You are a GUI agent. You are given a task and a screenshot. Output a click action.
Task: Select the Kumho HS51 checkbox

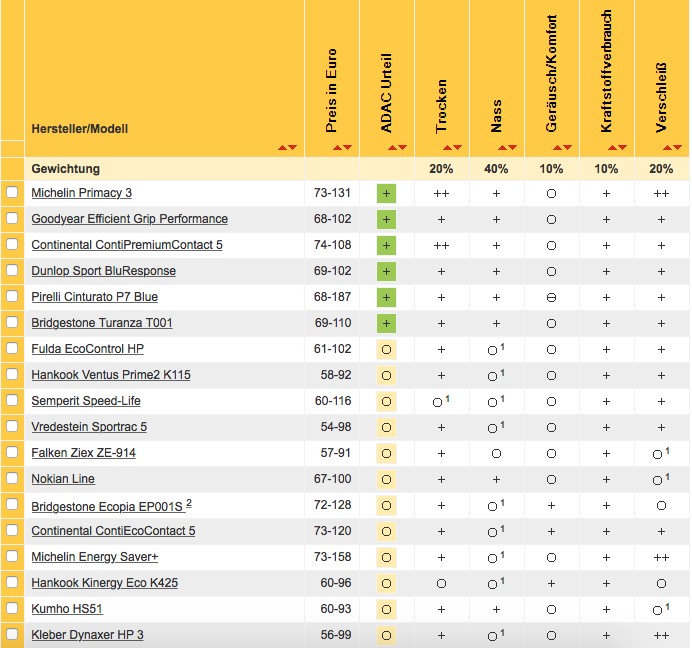click(x=12, y=608)
